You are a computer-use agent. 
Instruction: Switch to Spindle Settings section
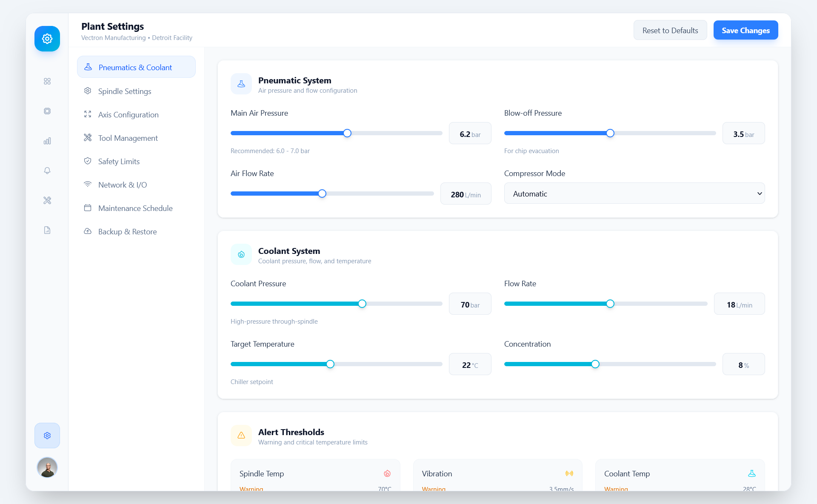click(x=124, y=91)
